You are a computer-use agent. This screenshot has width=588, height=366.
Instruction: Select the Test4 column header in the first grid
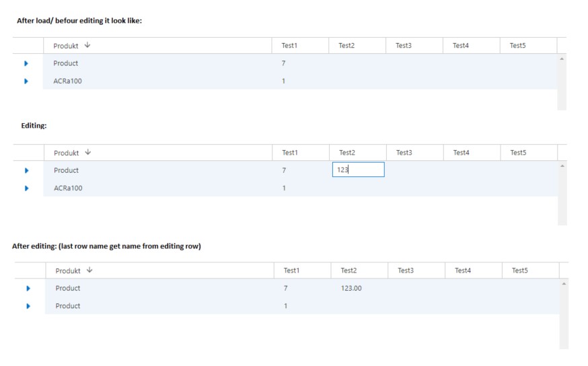(x=460, y=46)
